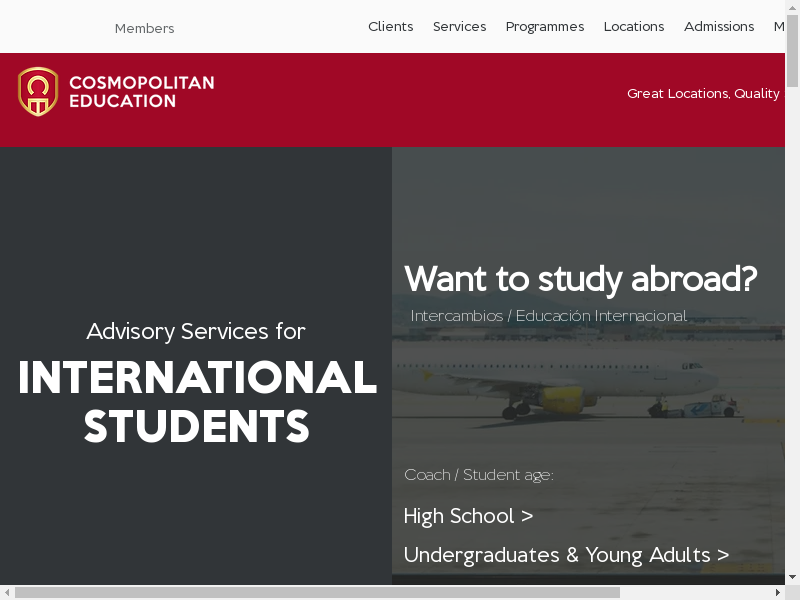This screenshot has height=600, width=800.
Task: Click the down arrow on vertical scrollbar
Action: click(792, 577)
